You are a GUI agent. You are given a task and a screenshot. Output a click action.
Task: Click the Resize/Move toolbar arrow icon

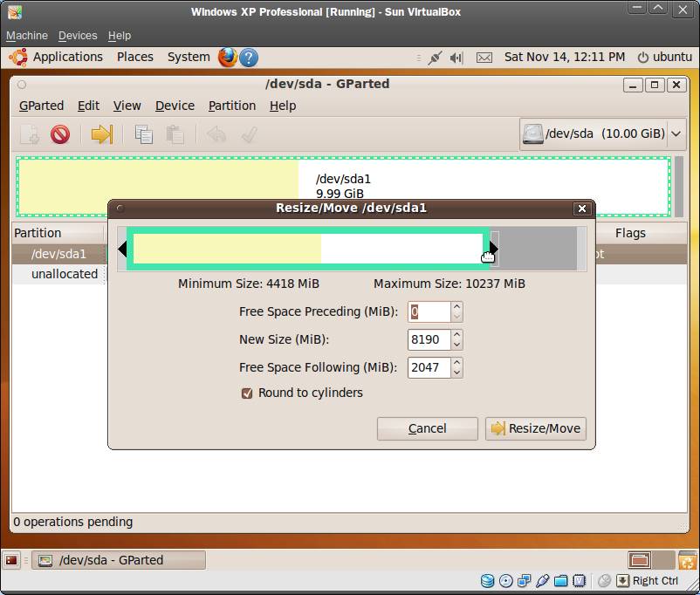[102, 134]
